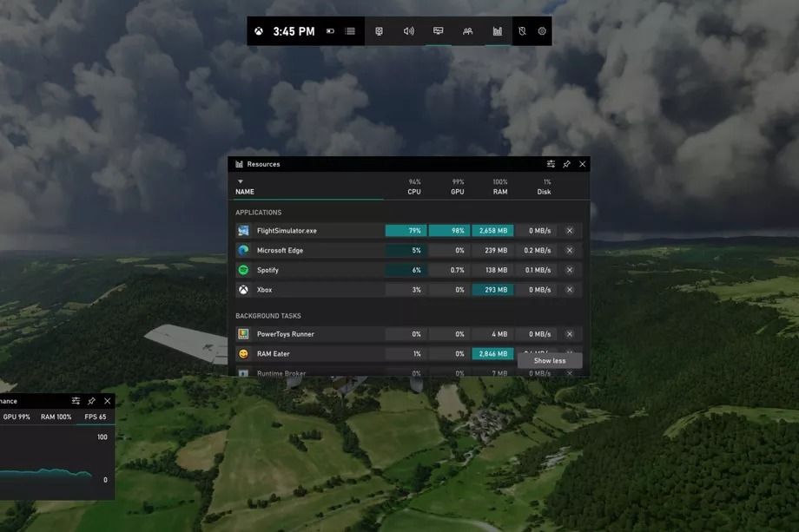Toggle the Resources widget in Game Bar
The height and width of the screenshot is (532, 799).
point(498,31)
